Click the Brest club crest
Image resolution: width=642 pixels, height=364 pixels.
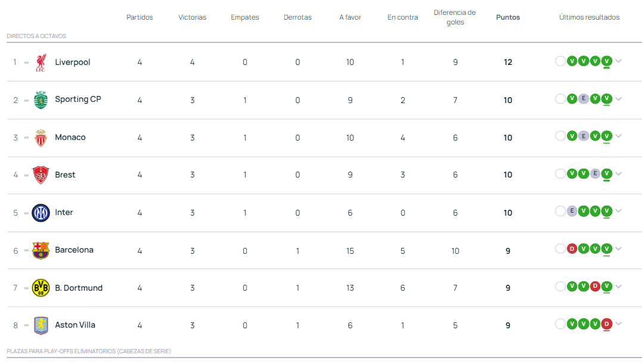pyautogui.click(x=41, y=175)
